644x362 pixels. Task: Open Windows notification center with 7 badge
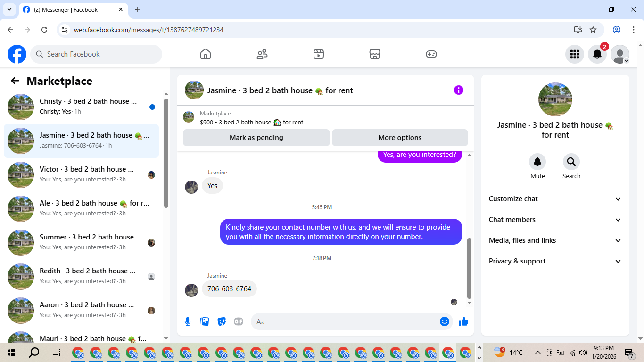click(629, 353)
